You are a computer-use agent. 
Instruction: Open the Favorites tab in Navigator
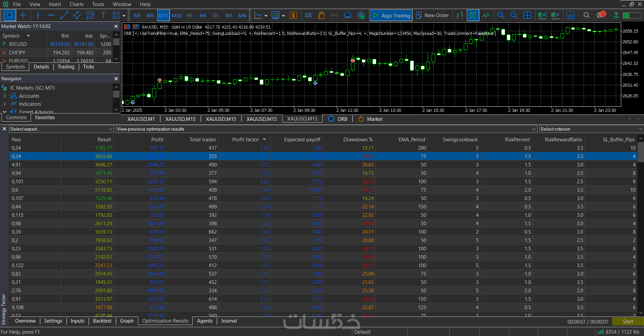(45, 117)
